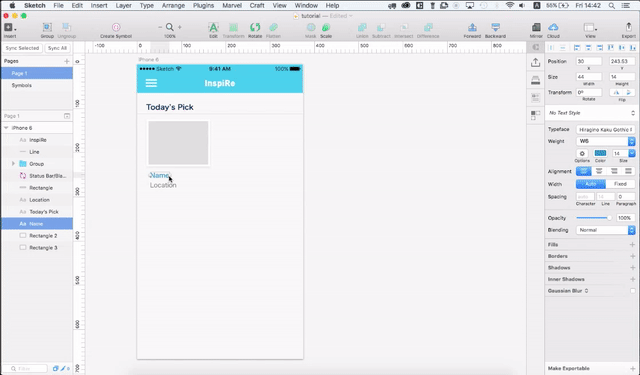Click the text Color swatch

click(x=600, y=153)
